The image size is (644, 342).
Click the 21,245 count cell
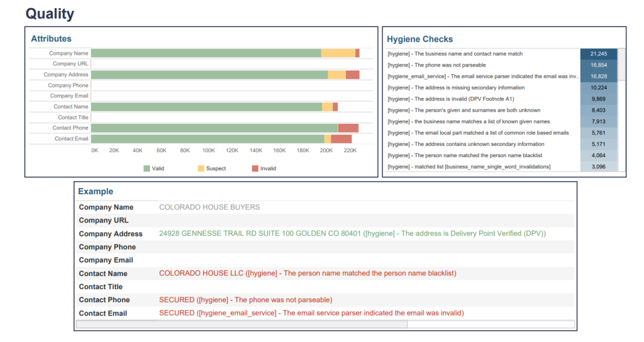pyautogui.click(x=598, y=54)
